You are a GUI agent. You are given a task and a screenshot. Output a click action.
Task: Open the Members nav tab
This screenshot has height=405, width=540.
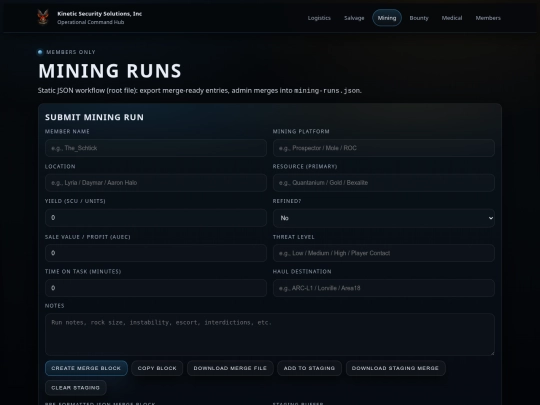click(488, 18)
